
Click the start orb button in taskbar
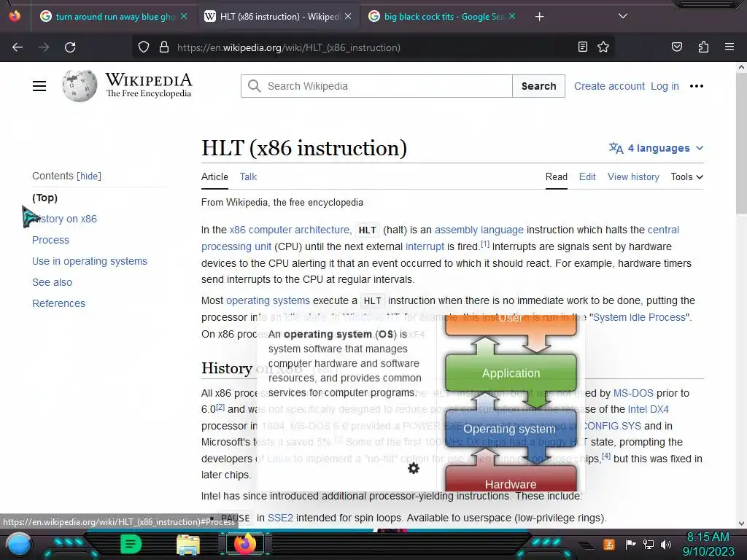pos(18,545)
